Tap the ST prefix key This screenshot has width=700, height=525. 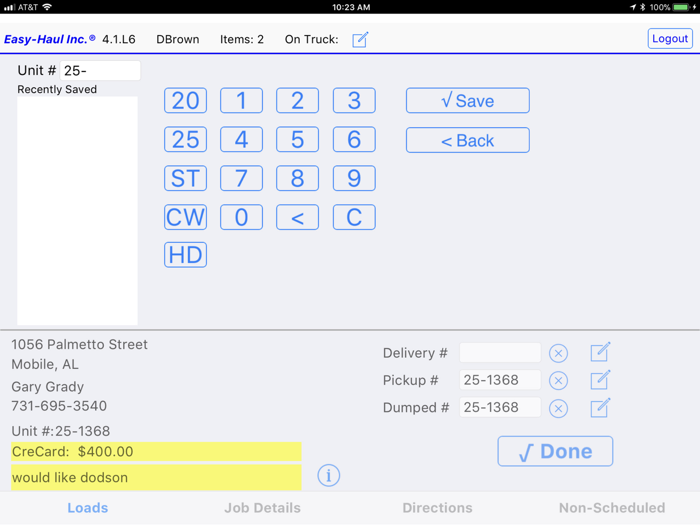185,178
